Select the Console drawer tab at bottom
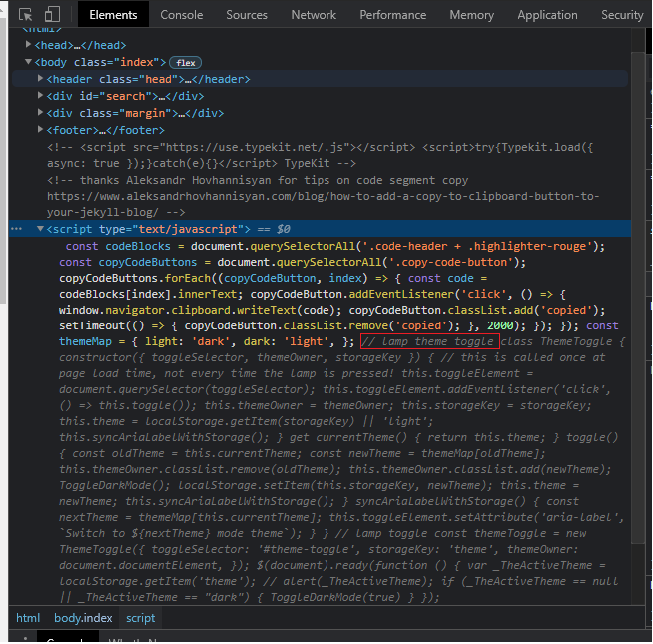 pyautogui.click(x=68, y=638)
